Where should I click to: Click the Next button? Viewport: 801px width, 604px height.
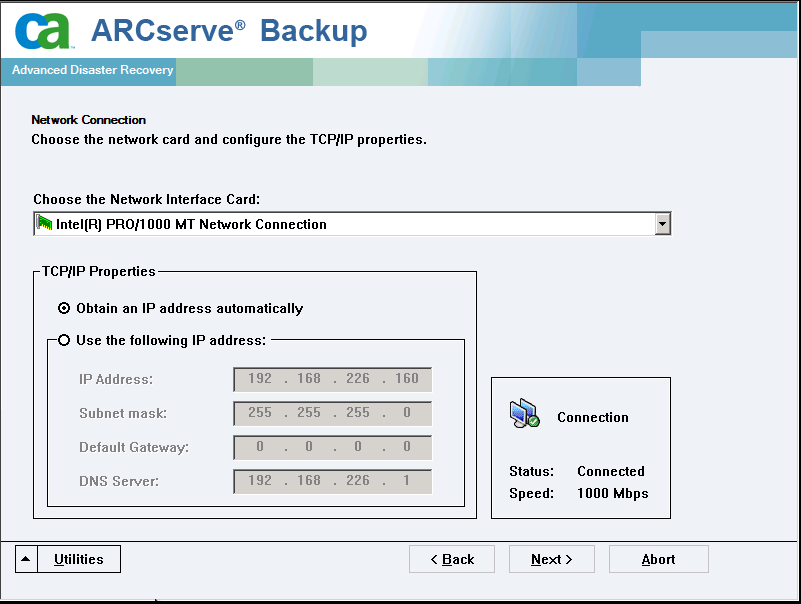click(552, 559)
